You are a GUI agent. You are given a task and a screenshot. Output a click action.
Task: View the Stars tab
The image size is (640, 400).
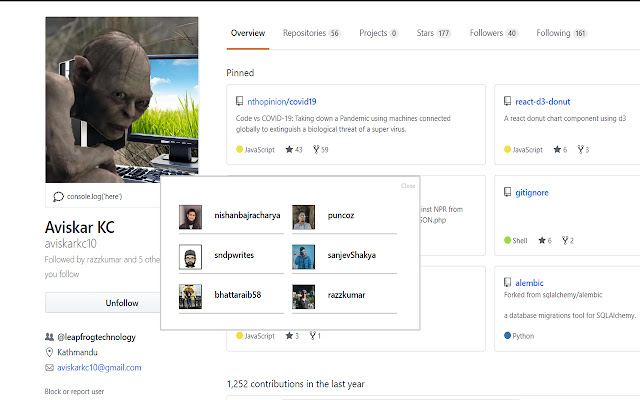[433, 33]
